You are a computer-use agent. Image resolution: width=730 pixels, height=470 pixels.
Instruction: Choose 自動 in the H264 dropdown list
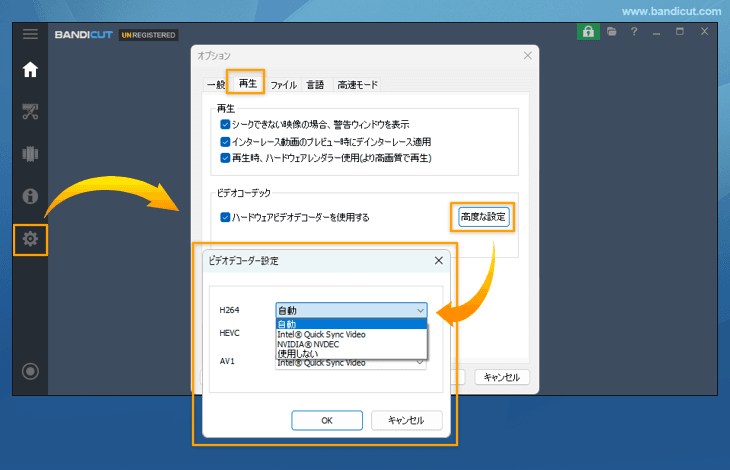[x=351, y=324]
